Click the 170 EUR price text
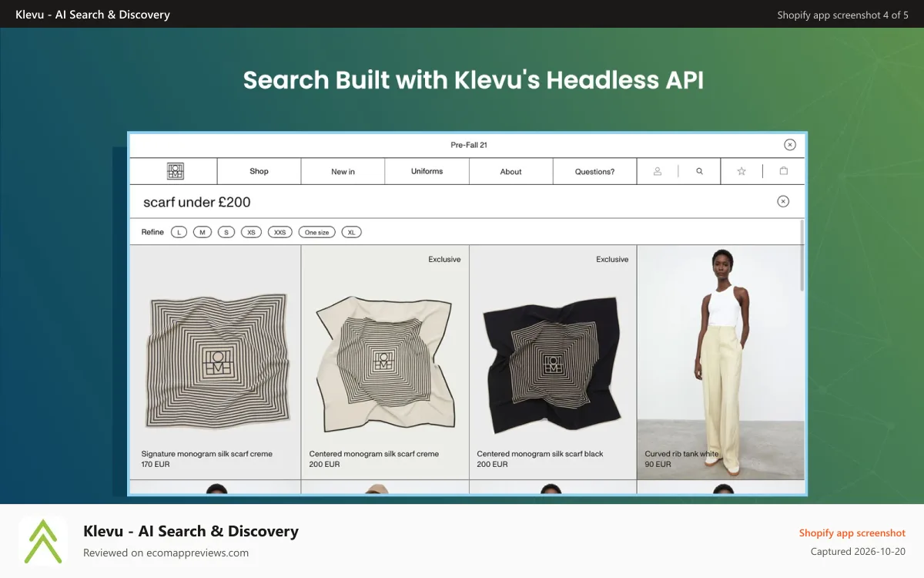The image size is (924, 578). (156, 465)
